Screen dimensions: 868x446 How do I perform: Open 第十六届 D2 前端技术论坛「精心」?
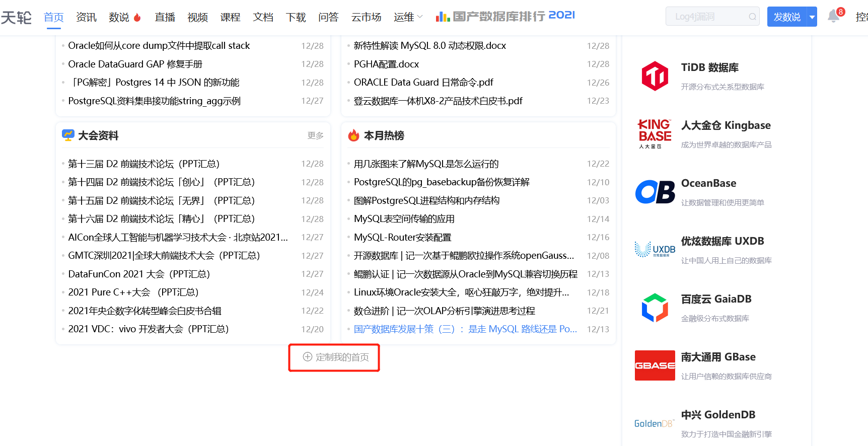click(161, 218)
